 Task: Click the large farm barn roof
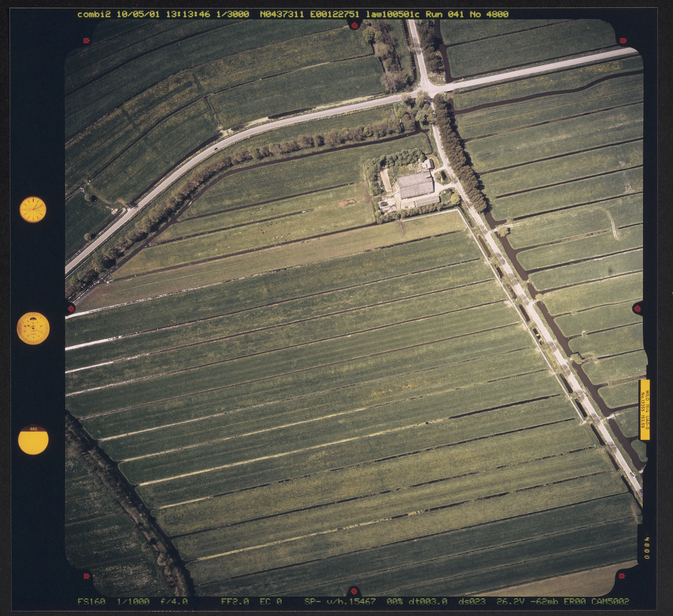(x=416, y=186)
